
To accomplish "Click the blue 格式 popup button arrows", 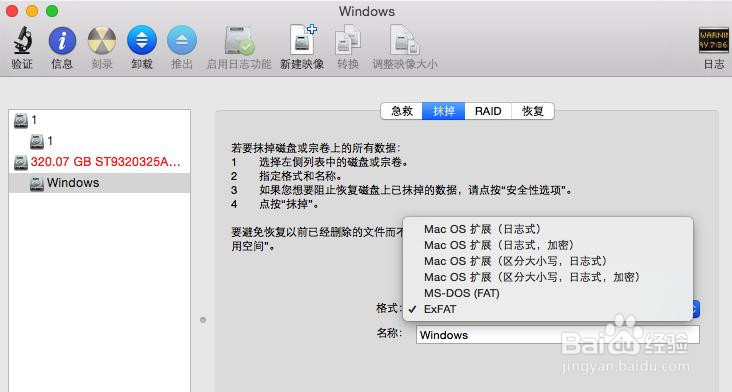I will point(696,309).
